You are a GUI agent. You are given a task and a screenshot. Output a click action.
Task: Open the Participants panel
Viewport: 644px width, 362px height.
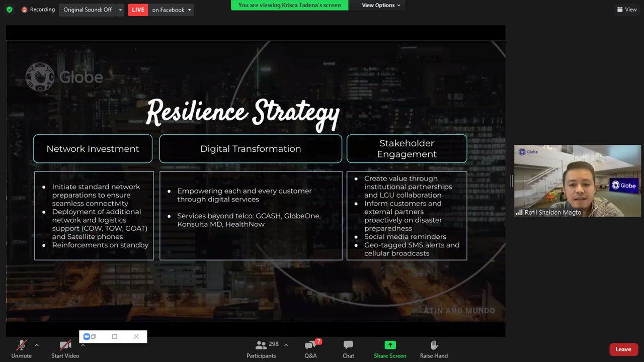coord(261,349)
